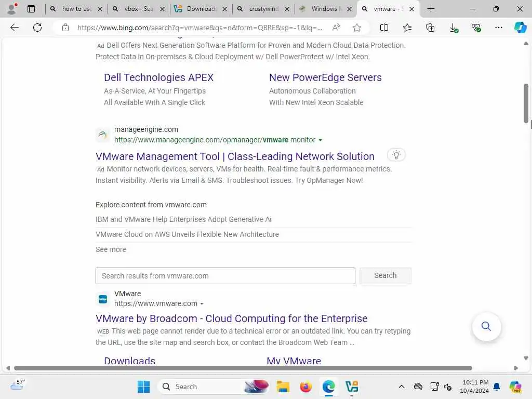Open the Downloads sitelink under VMware
Viewport: 532px width, 399px height.
click(x=129, y=361)
